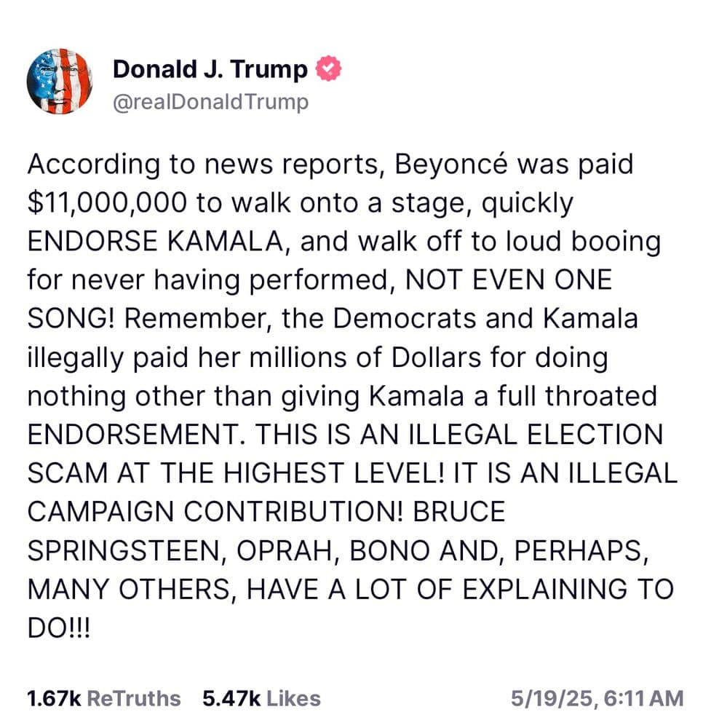Image resolution: width=711 pixels, height=728 pixels.
Task: Open the @realDonaldTrump handle
Action: tap(211, 102)
